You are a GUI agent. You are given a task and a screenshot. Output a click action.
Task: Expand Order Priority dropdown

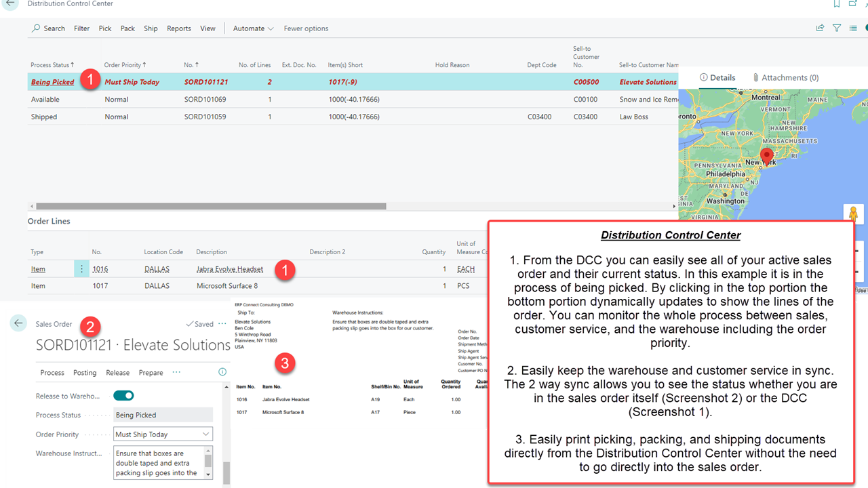pyautogui.click(x=205, y=434)
